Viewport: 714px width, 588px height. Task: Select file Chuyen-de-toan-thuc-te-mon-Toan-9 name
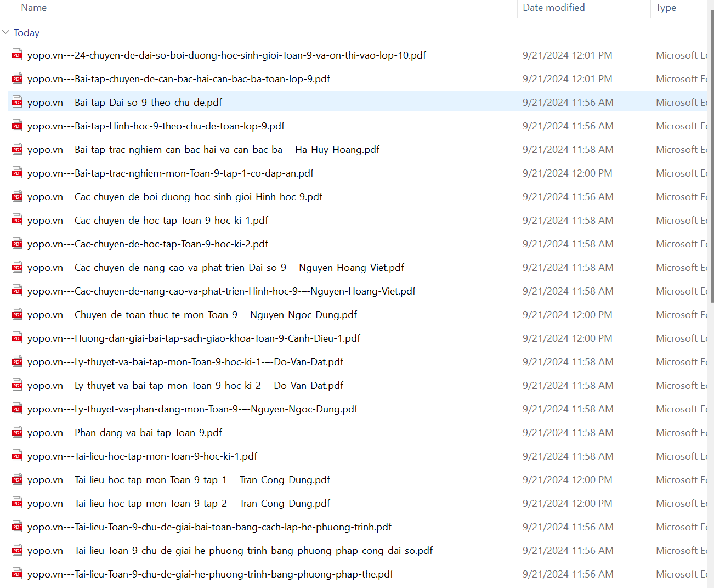point(192,315)
